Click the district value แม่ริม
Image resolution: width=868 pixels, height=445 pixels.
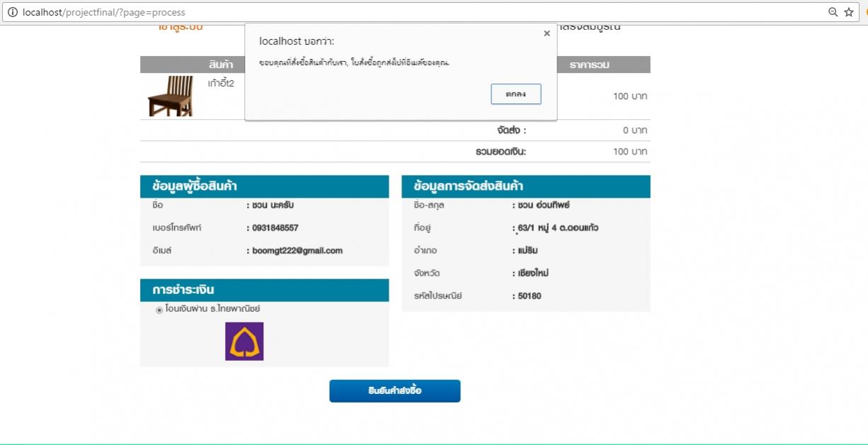528,251
